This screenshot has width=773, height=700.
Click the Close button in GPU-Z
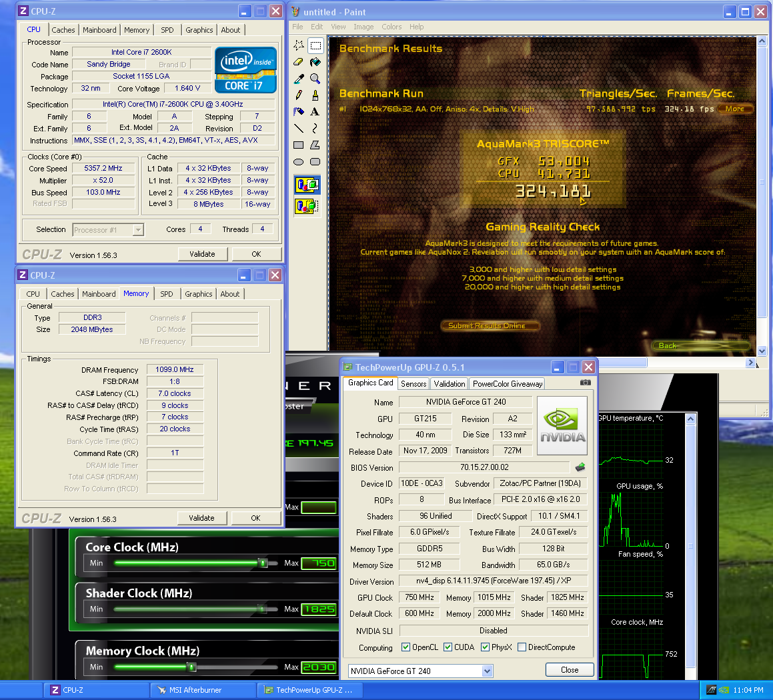click(570, 670)
